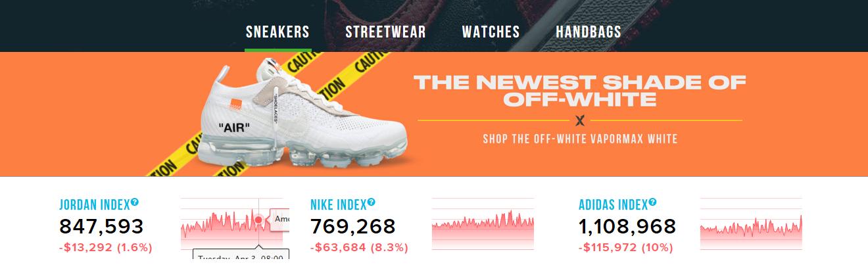
Task: Open the Nike Index help icon
Action: coord(372,203)
